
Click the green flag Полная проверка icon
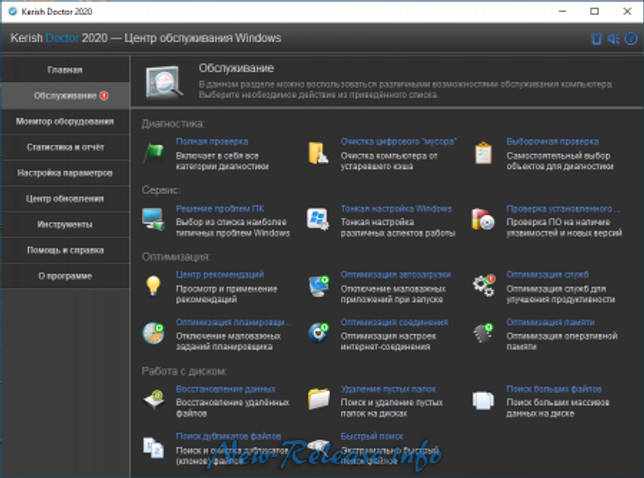coord(154,153)
